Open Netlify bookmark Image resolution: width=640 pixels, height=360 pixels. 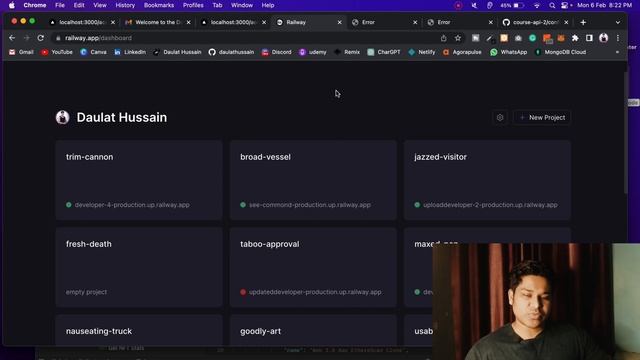pos(422,52)
